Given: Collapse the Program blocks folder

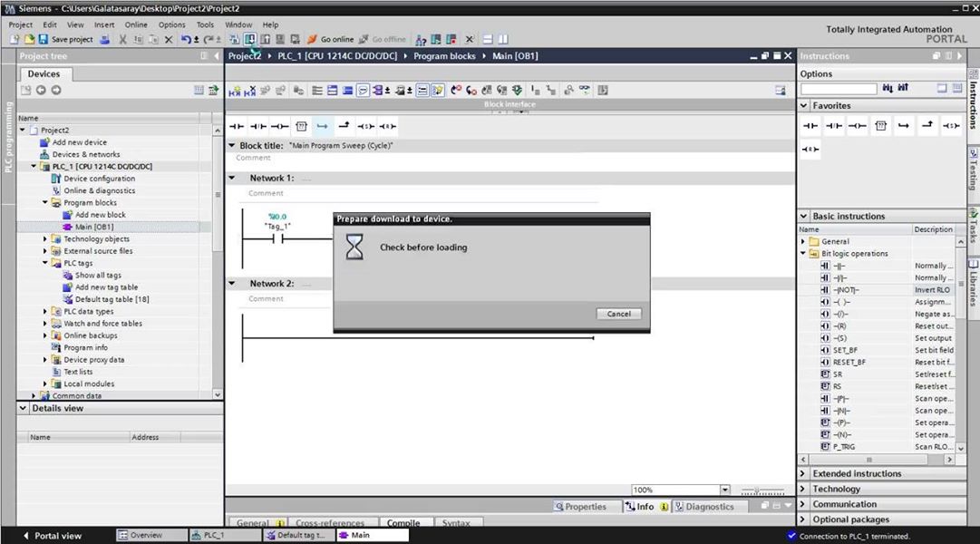Looking at the screenshot, I should pos(45,202).
